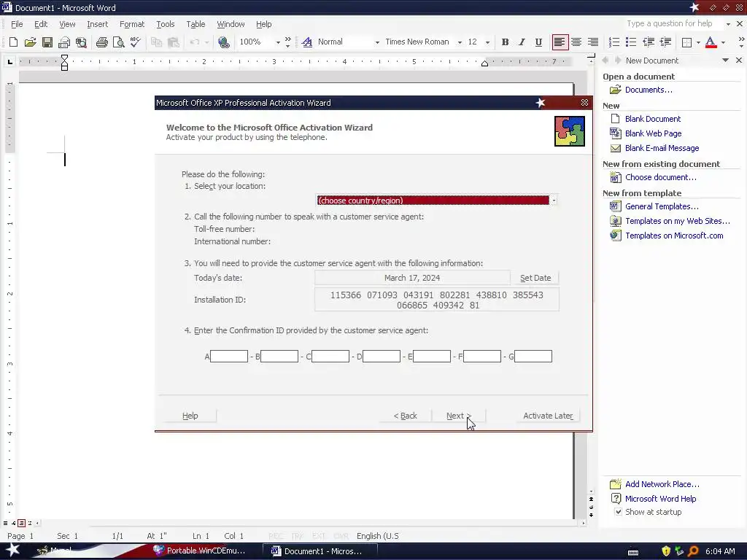The height and width of the screenshot is (560, 747).
Task: Click the Open folder toolbar icon
Action: [30, 42]
